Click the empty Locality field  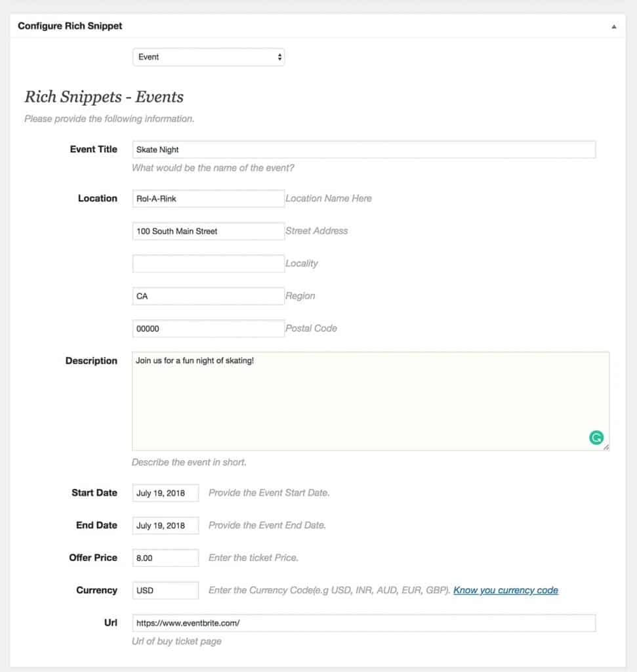[x=208, y=264]
